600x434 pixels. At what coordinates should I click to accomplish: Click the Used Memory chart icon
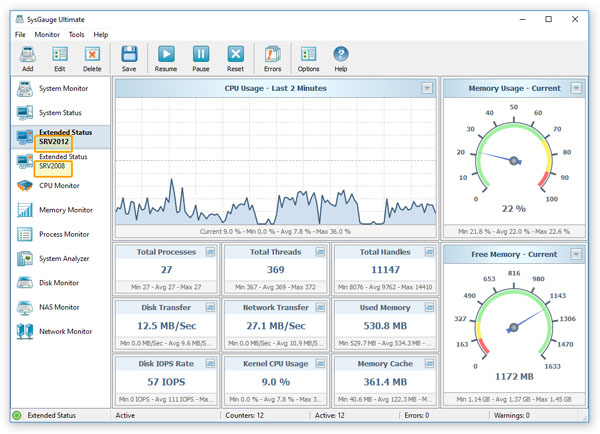429,307
